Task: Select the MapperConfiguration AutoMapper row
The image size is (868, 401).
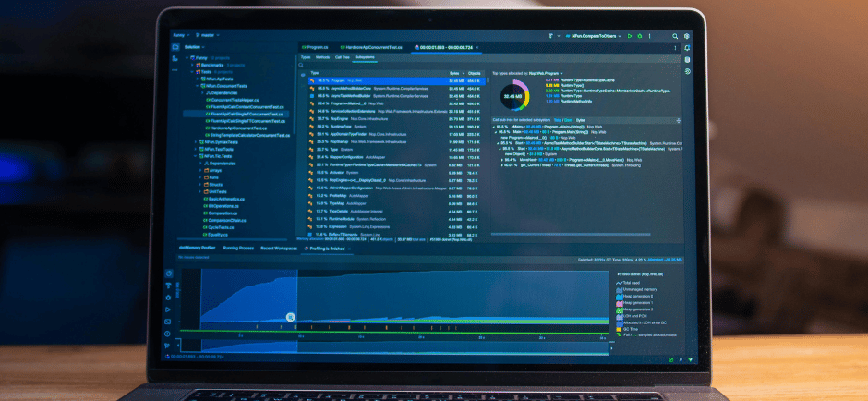Action: pyautogui.click(x=396, y=157)
